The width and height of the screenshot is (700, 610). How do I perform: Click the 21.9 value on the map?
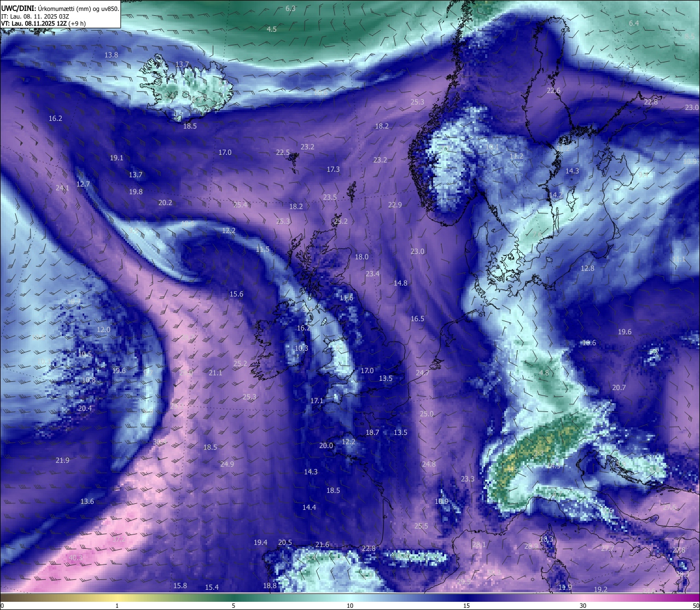(62, 460)
